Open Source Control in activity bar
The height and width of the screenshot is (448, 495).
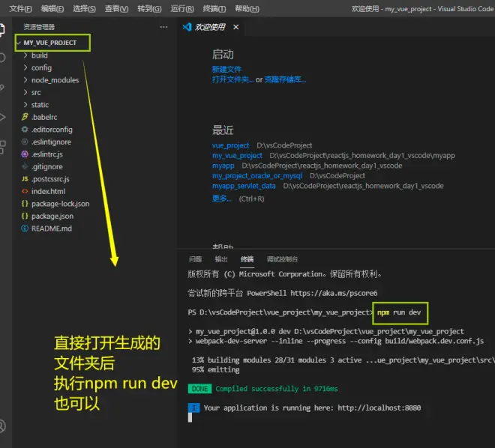tap(2, 88)
